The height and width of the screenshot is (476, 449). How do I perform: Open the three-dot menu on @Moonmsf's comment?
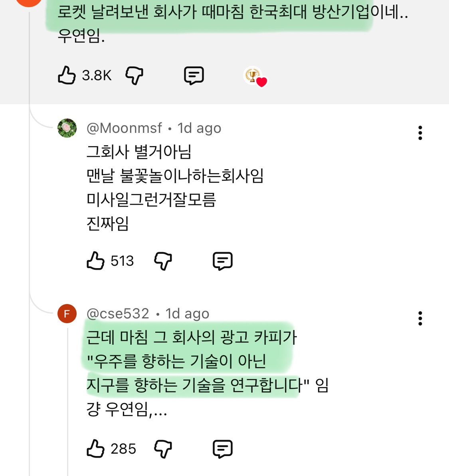420,132
